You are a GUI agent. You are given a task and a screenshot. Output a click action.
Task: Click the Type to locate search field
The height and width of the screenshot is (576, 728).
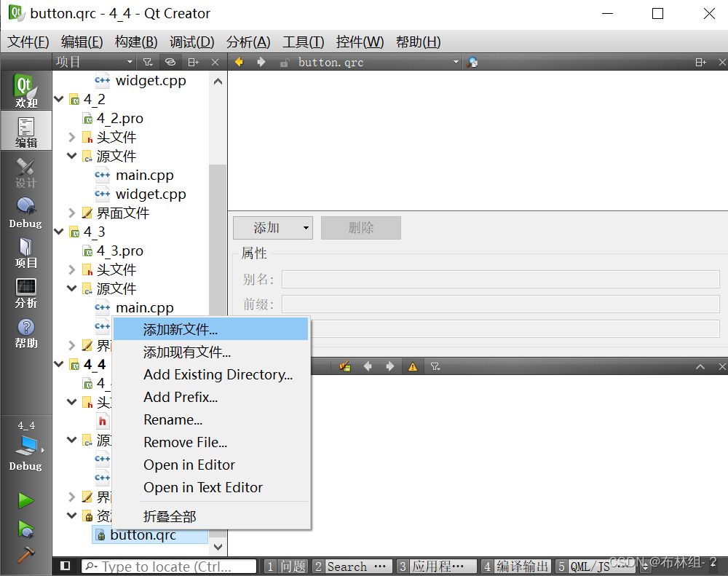point(169,566)
